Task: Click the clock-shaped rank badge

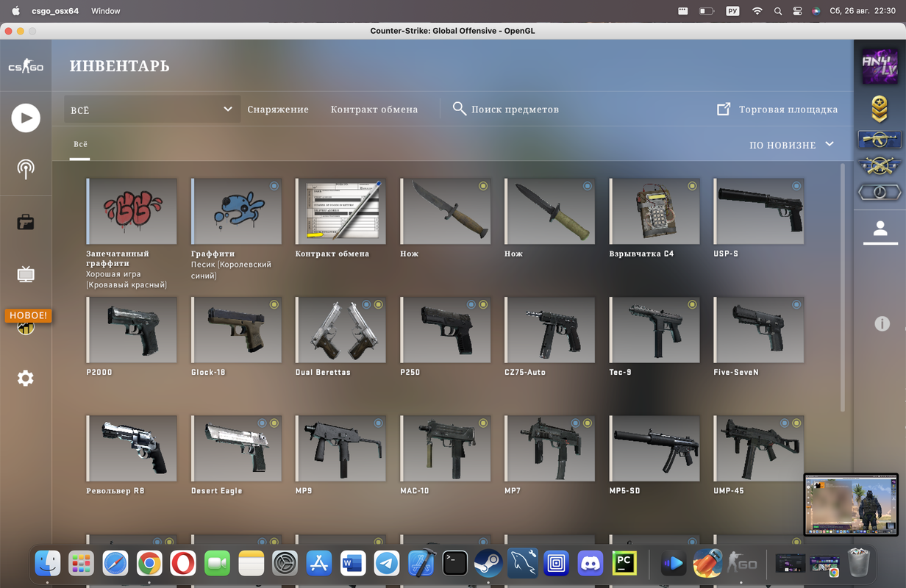Action: click(x=880, y=193)
